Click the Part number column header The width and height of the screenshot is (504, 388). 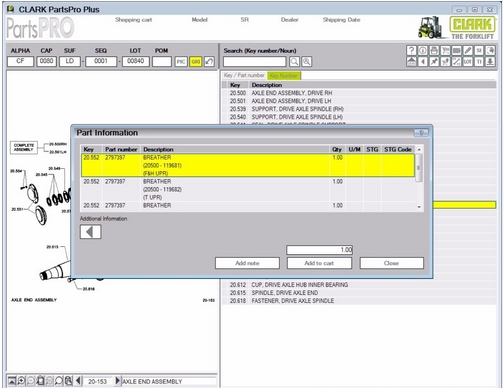[121, 149]
